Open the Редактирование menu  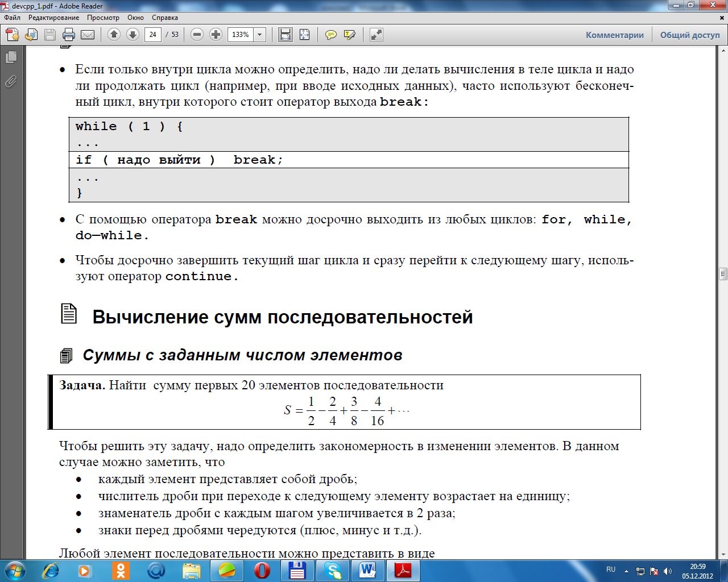click(x=53, y=18)
